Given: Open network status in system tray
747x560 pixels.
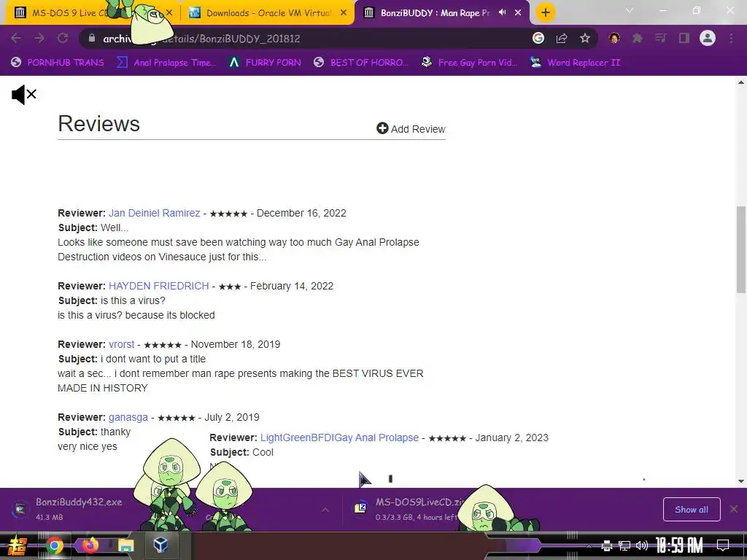Looking at the screenshot, I should point(624,545).
